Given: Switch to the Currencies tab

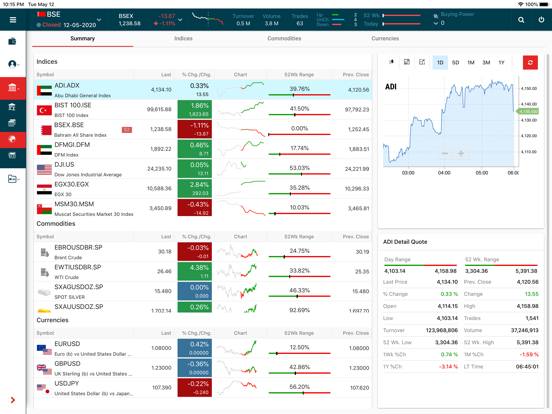Looking at the screenshot, I should click(x=385, y=38).
